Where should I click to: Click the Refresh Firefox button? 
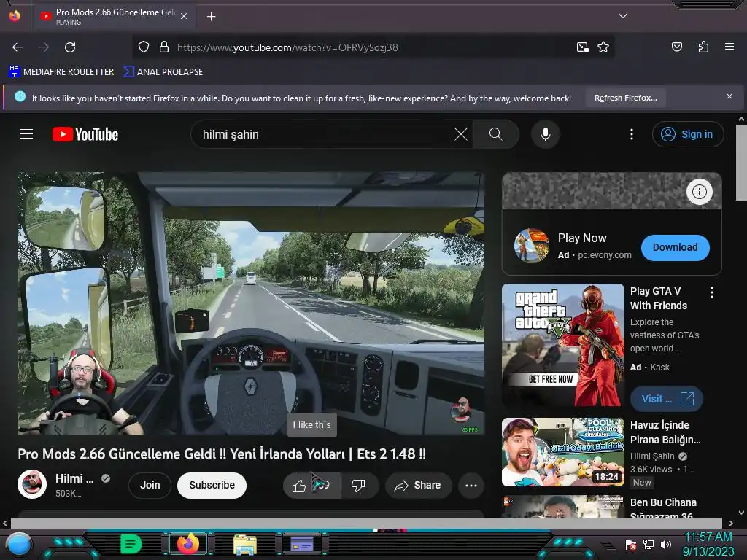point(625,98)
